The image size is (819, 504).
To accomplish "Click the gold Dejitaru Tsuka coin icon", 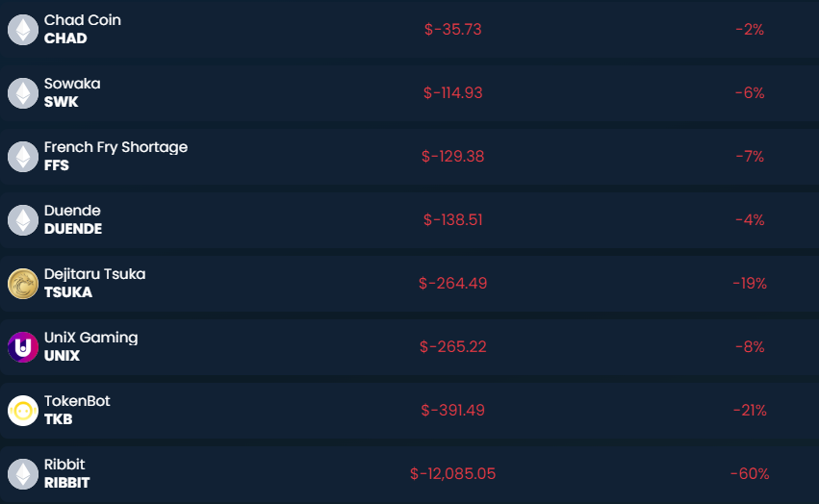I will click(x=22, y=284).
